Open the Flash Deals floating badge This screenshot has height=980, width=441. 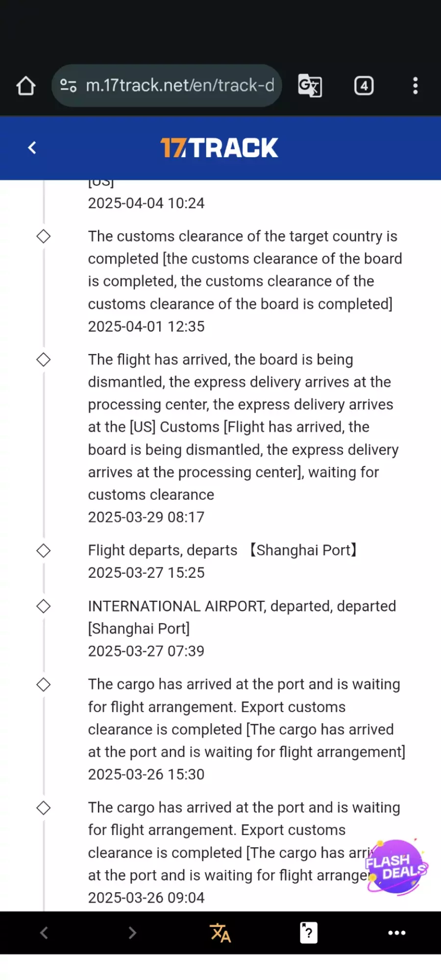point(396,866)
